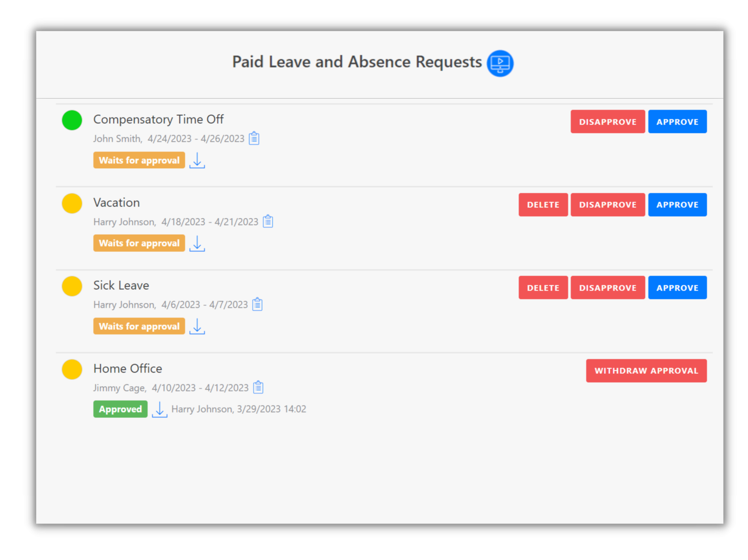Toggle the green status indicator for Compensatory Time Off
The width and height of the screenshot is (748, 560).
[72, 120]
